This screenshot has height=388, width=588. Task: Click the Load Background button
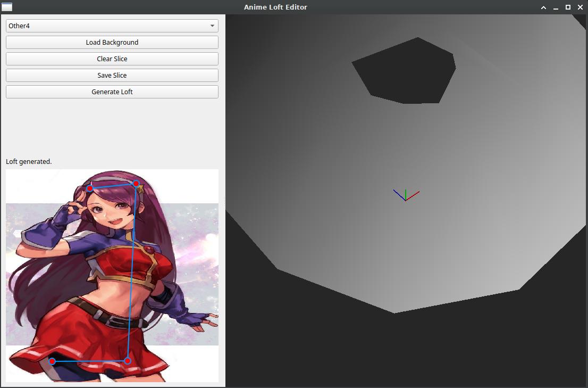coord(112,43)
